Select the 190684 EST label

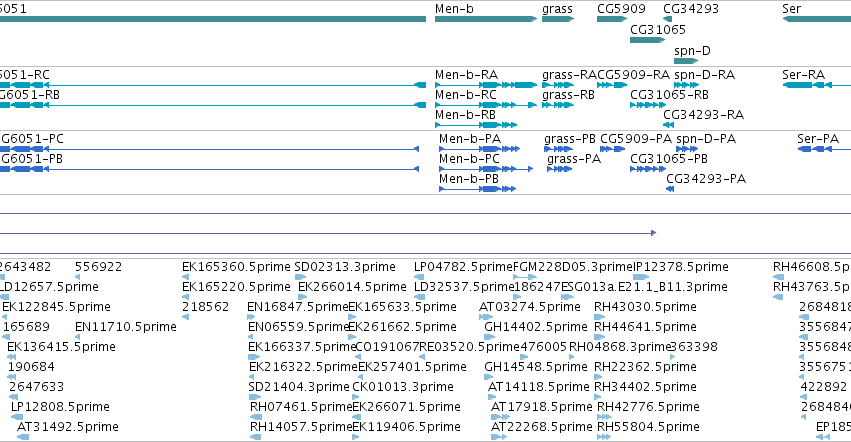[x=31, y=367]
